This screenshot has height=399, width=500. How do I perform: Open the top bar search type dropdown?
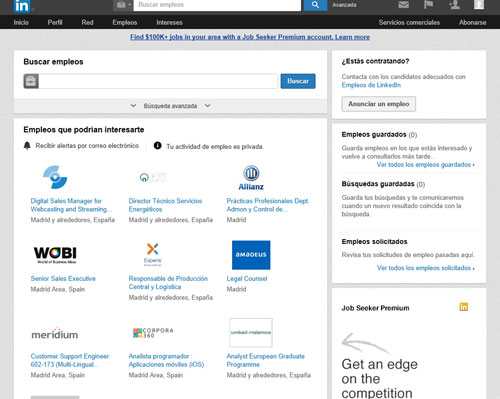(123, 5)
